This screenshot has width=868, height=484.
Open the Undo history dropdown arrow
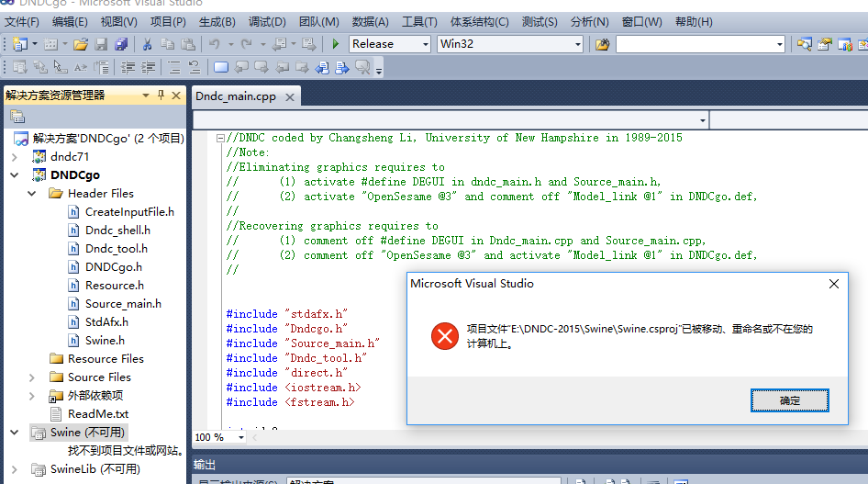231,44
